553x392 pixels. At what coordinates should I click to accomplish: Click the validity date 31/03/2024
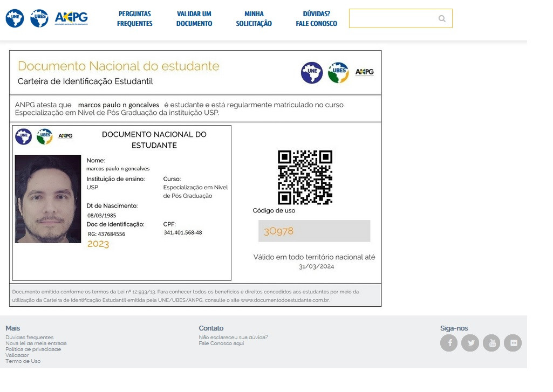tap(316, 266)
